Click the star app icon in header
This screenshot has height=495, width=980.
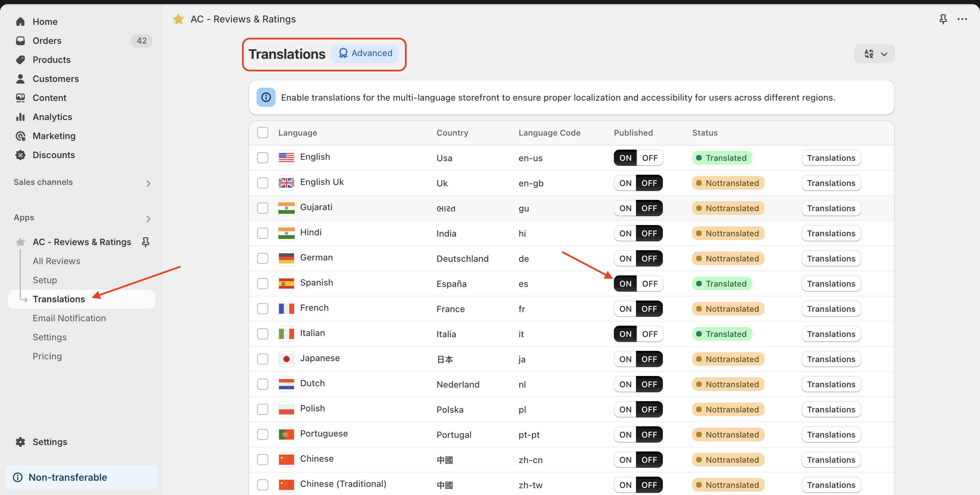click(x=178, y=19)
